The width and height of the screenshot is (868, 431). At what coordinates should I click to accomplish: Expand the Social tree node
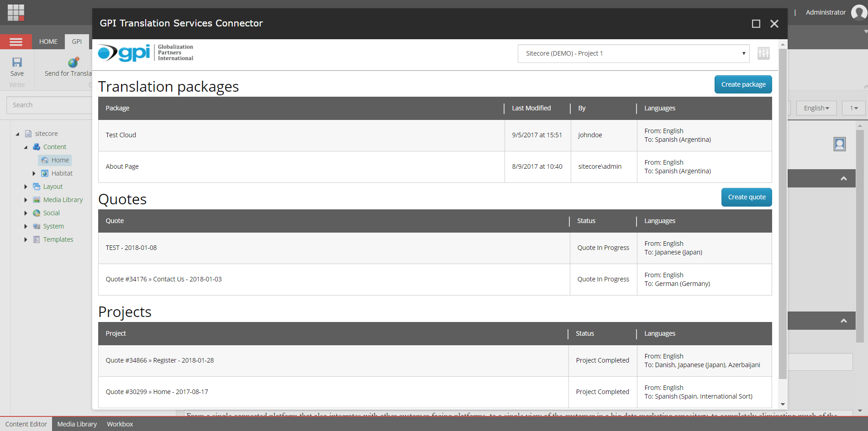coord(26,213)
